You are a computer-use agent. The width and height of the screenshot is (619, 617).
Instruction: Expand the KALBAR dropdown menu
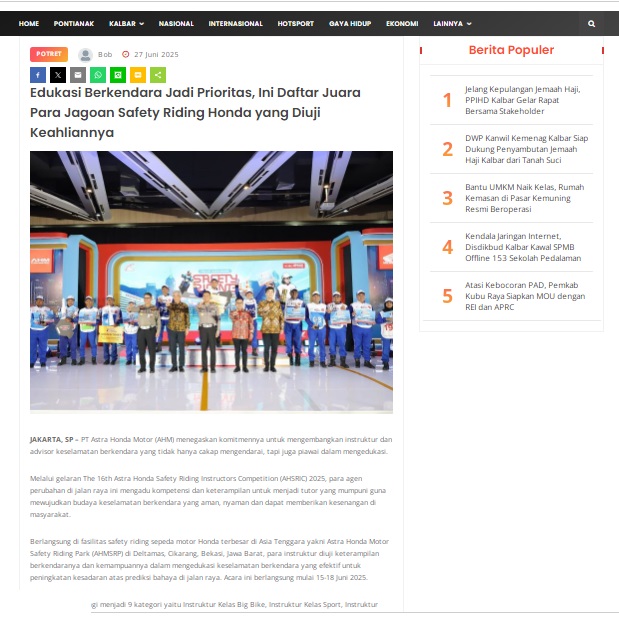(126, 24)
